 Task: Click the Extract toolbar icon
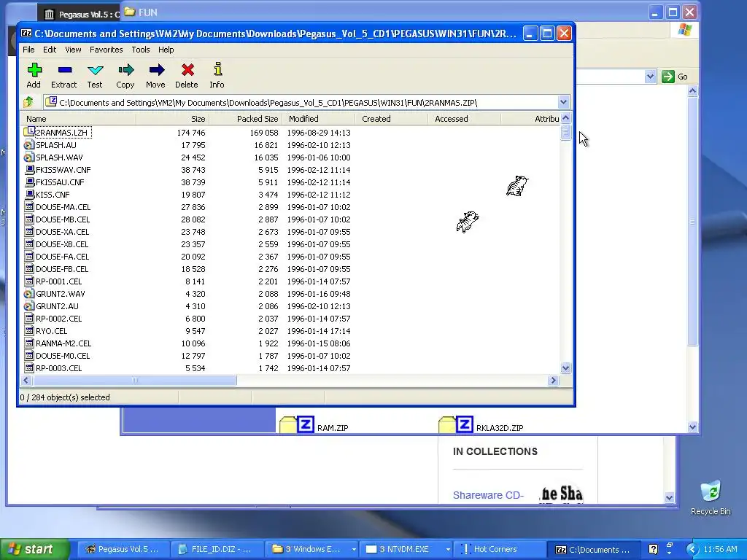tap(64, 70)
